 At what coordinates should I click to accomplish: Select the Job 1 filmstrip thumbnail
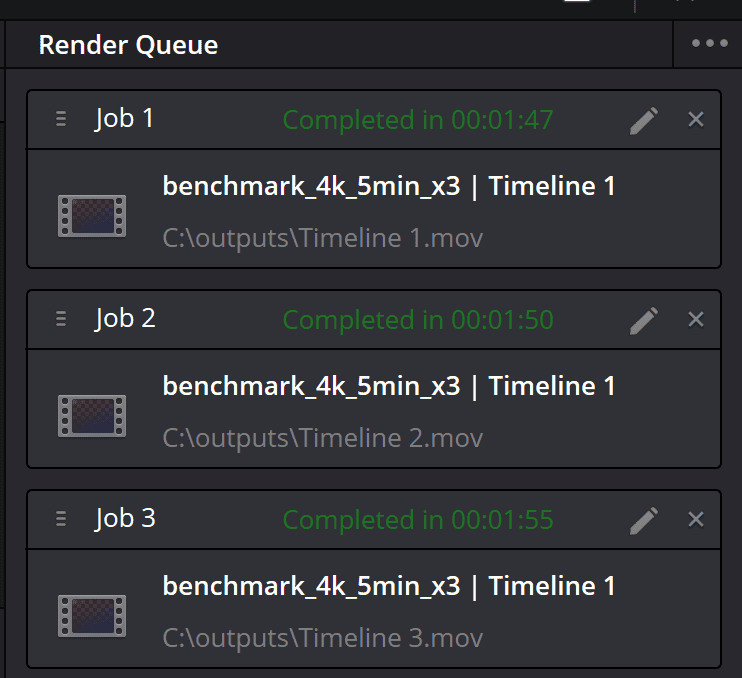click(x=92, y=216)
